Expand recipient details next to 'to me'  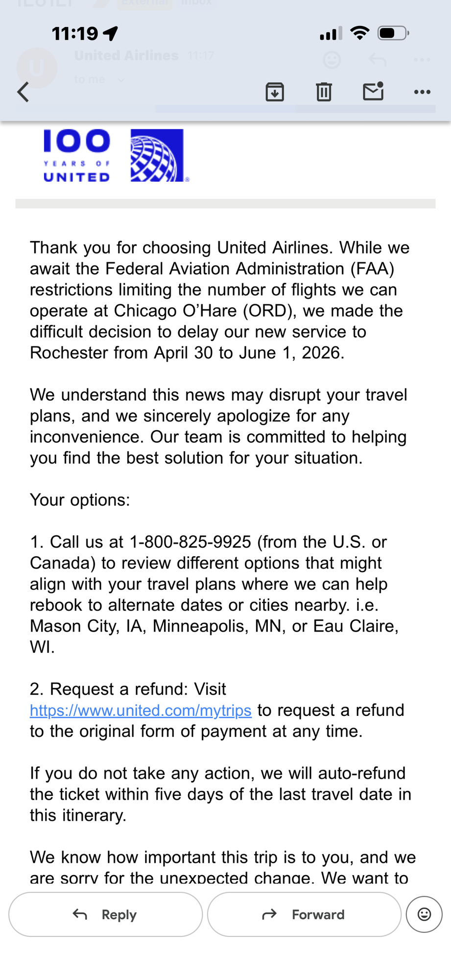(x=121, y=80)
